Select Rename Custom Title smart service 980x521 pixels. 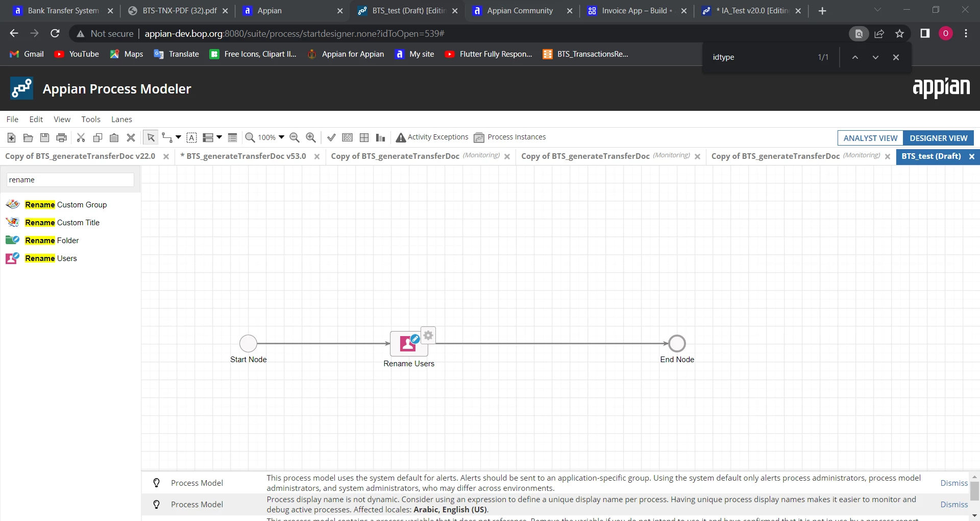(x=53, y=223)
